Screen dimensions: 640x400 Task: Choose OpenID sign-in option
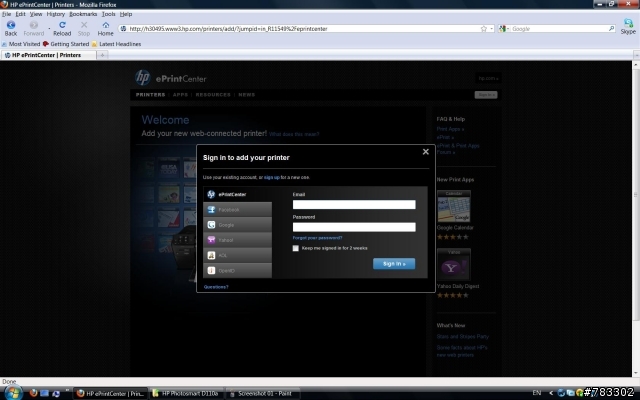click(x=237, y=270)
